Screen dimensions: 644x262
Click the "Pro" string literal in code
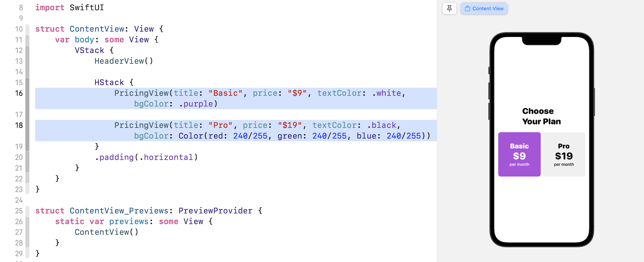[x=220, y=125]
